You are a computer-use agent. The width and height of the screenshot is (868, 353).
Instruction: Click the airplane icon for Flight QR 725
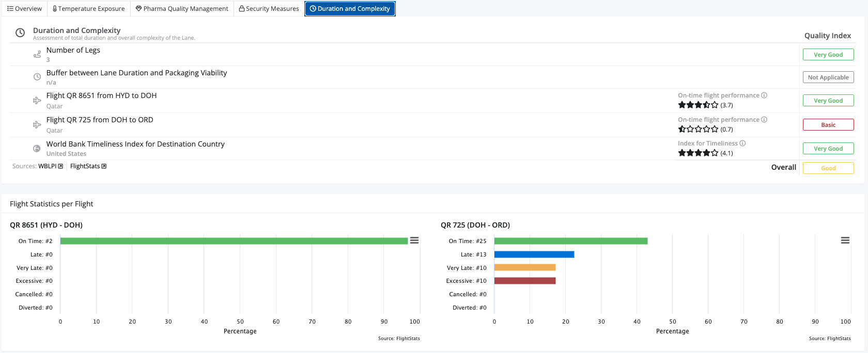pyautogui.click(x=37, y=125)
